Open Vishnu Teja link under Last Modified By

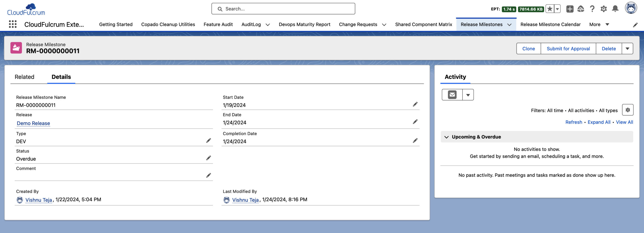coord(245,200)
